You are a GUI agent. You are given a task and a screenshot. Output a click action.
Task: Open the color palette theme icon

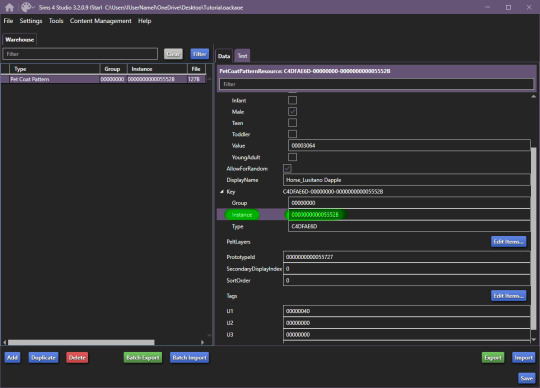(x=26, y=7)
